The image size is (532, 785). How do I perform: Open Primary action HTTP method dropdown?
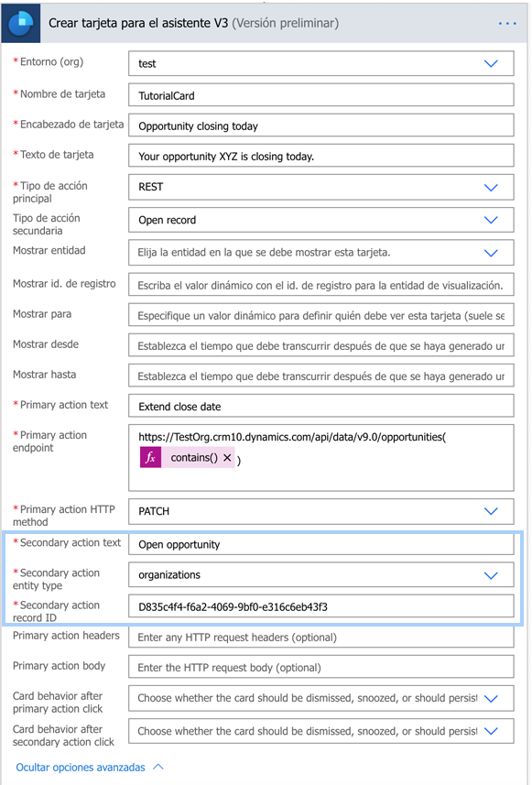pos(491,511)
